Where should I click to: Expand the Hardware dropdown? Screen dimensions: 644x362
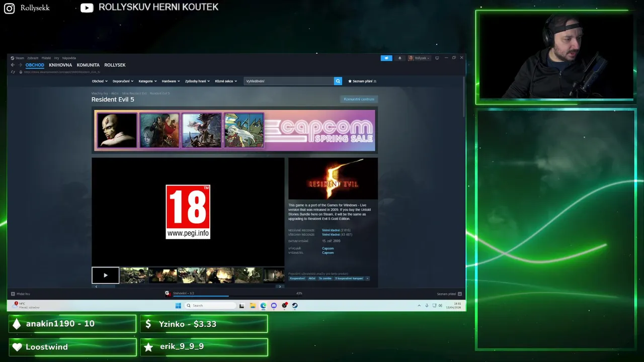171,81
